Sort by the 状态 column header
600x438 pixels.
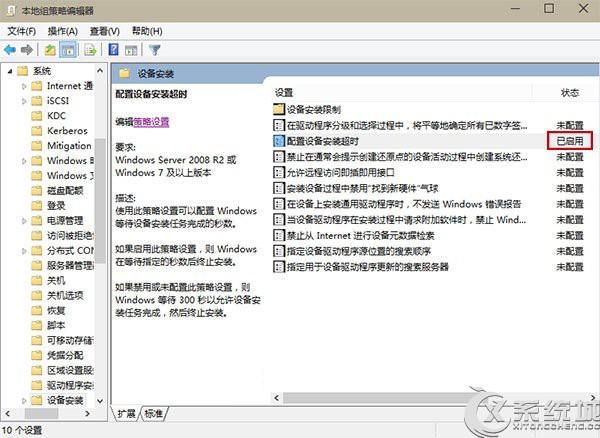coord(570,93)
